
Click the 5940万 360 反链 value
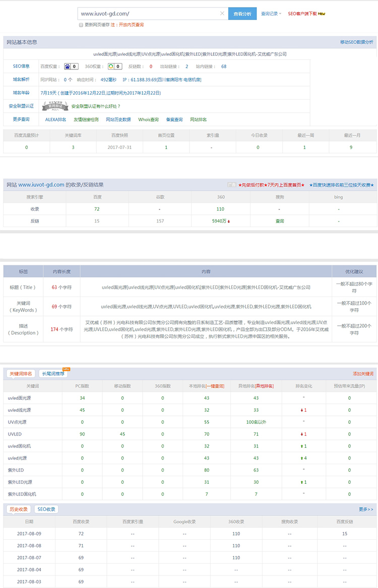tap(221, 221)
